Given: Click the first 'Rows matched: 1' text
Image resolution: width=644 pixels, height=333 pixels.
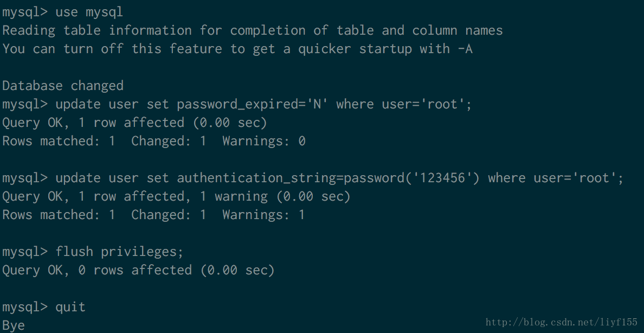Looking at the screenshot, I should tap(59, 141).
